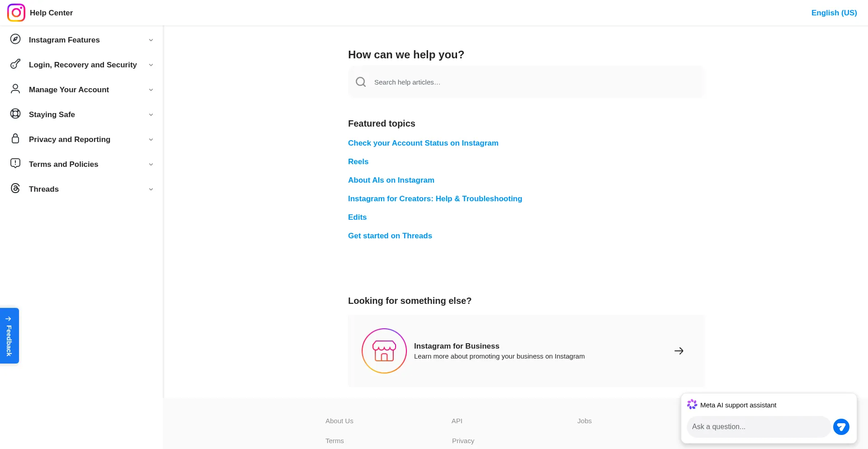Click the lifebuoy icon beside Staying Safe

point(15,114)
